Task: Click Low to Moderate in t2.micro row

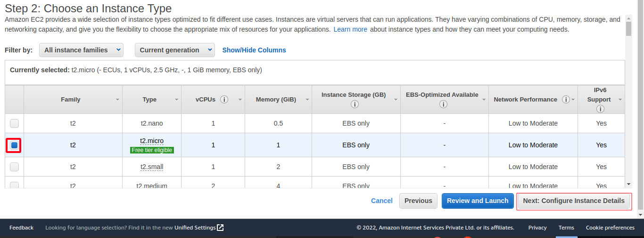Action: pos(533,145)
